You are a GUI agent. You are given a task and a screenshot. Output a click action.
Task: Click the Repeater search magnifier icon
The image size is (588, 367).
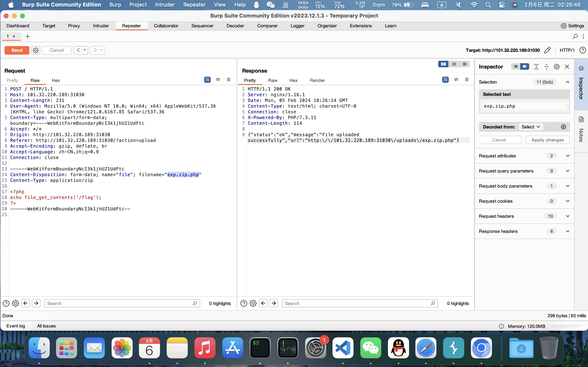(575, 36)
